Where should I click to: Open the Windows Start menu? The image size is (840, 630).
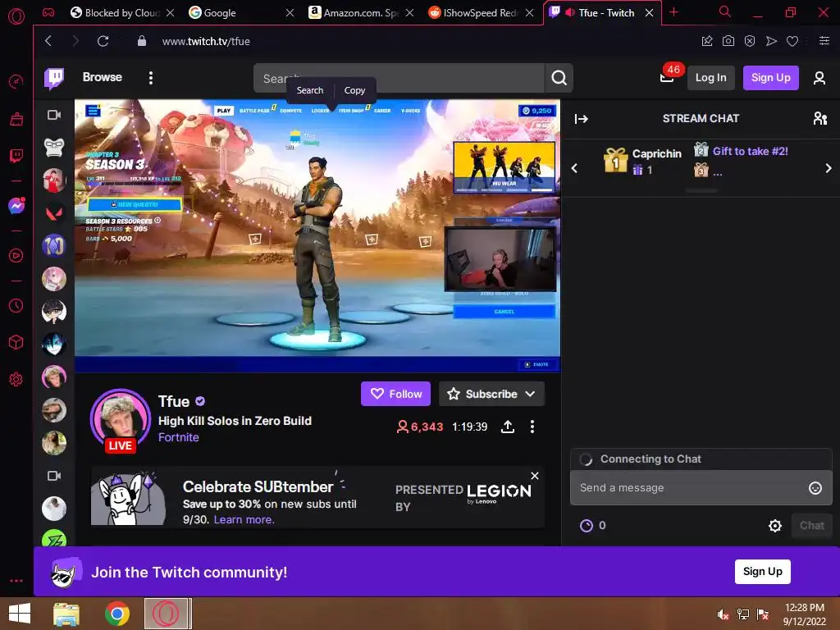[x=20, y=614]
